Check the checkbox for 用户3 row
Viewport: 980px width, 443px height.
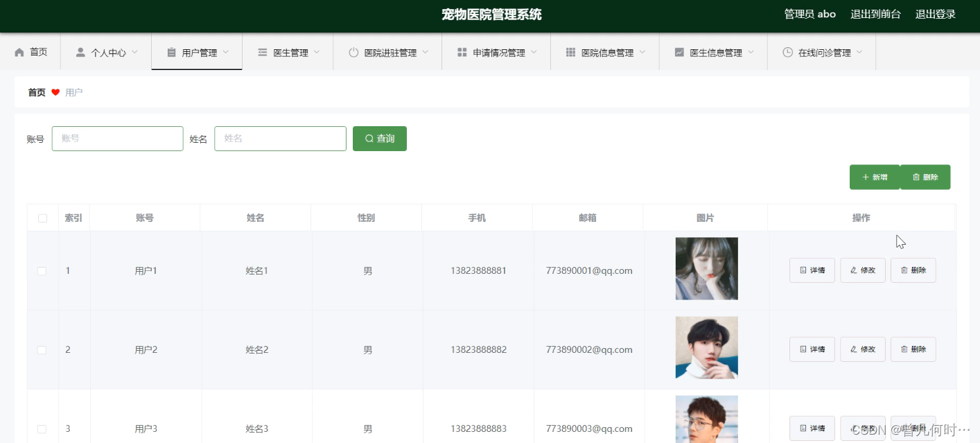[x=42, y=429]
